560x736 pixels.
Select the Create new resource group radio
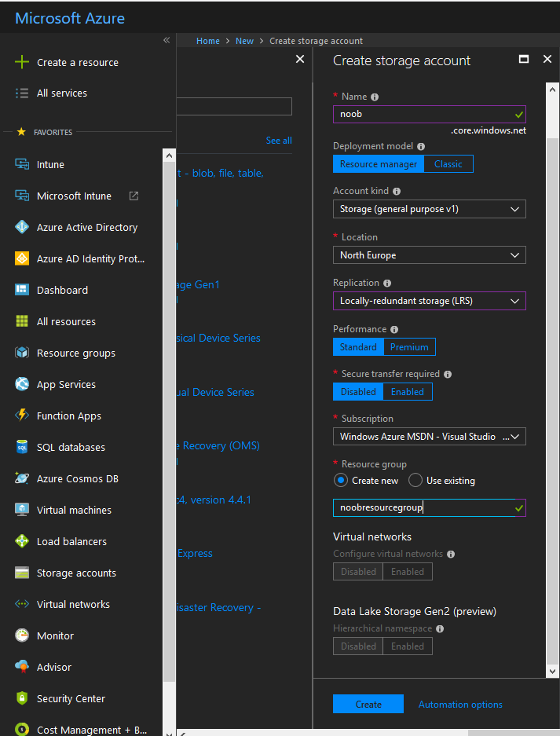(x=341, y=480)
